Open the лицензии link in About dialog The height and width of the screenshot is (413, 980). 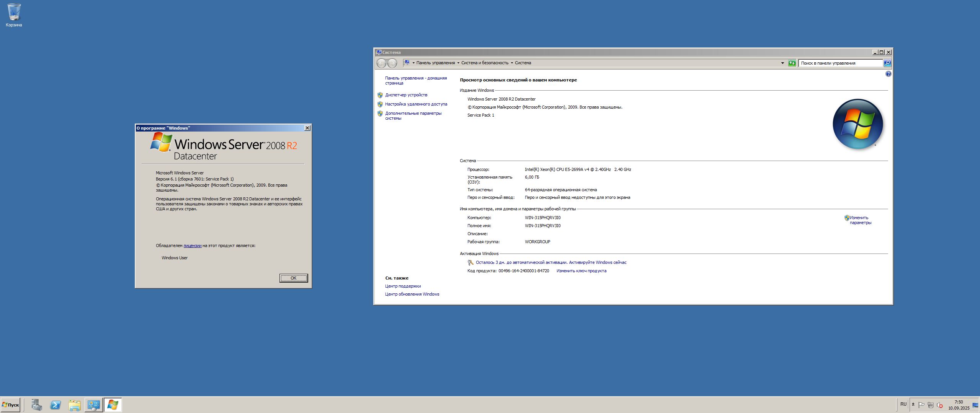[193, 246]
